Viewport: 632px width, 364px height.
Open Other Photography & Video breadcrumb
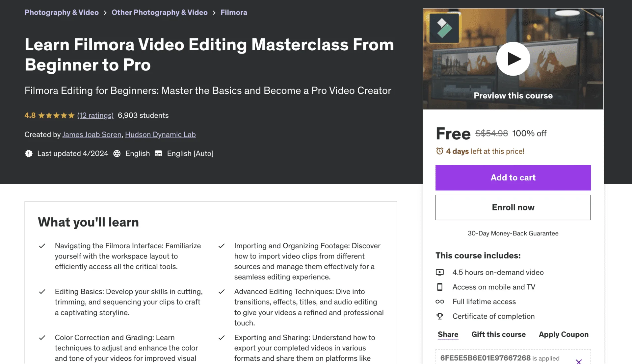tap(160, 12)
